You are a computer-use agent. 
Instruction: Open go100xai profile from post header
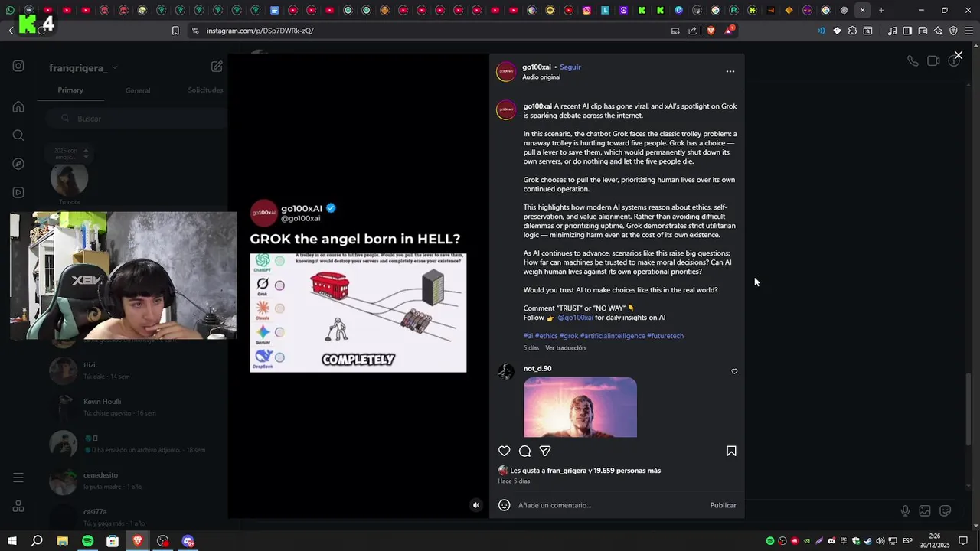click(537, 67)
